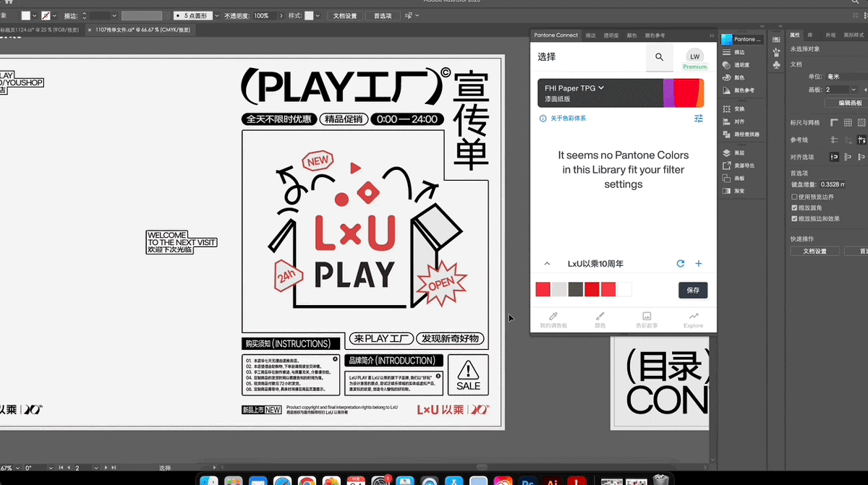This screenshot has width=868, height=485.
Task: Refresh the LxU以乘10周年 palette
Action: click(680, 263)
